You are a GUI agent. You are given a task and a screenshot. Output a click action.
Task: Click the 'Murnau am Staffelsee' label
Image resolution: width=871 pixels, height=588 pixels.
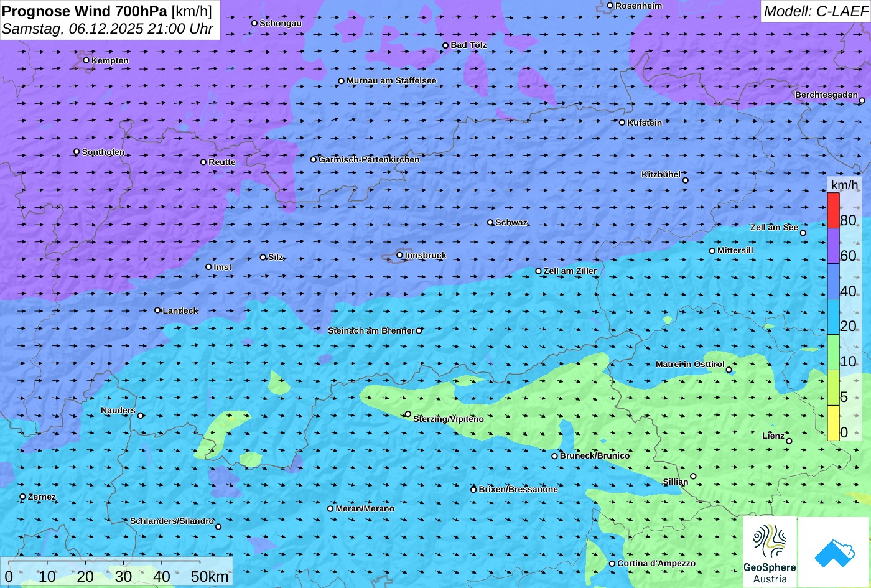(391, 80)
